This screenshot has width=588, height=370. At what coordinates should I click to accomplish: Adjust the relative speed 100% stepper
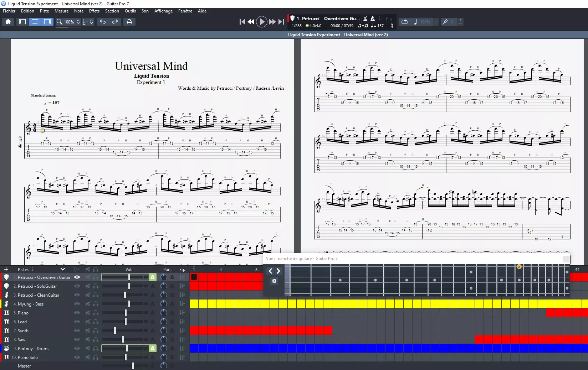tap(436, 22)
